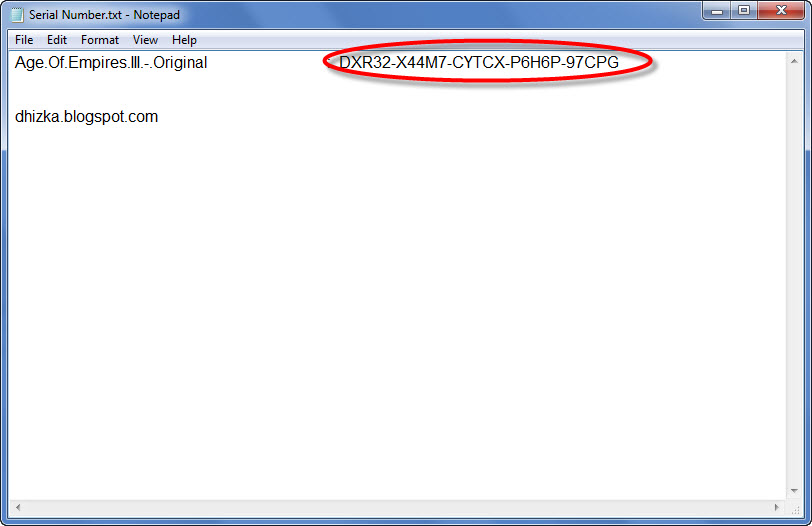The height and width of the screenshot is (526, 812).
Task: Open the Help menu
Action: [x=184, y=40]
